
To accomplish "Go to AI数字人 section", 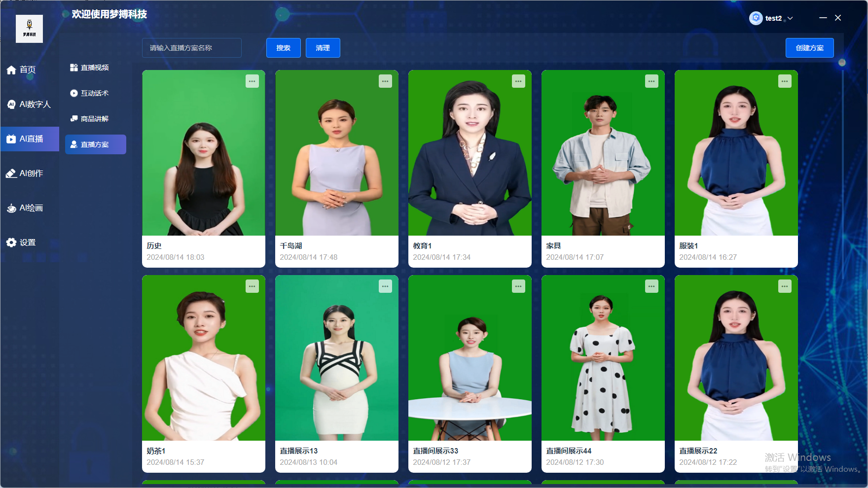I will coord(29,105).
